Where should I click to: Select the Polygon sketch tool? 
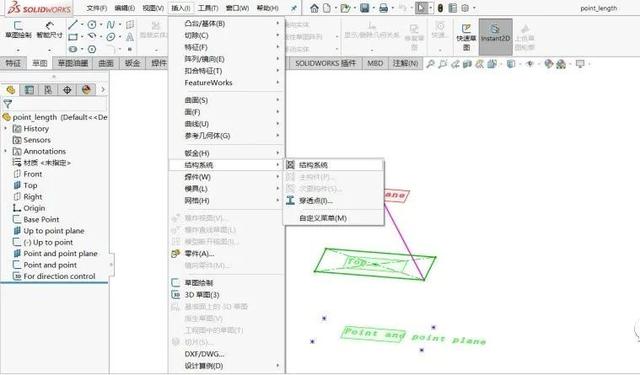coord(92,49)
